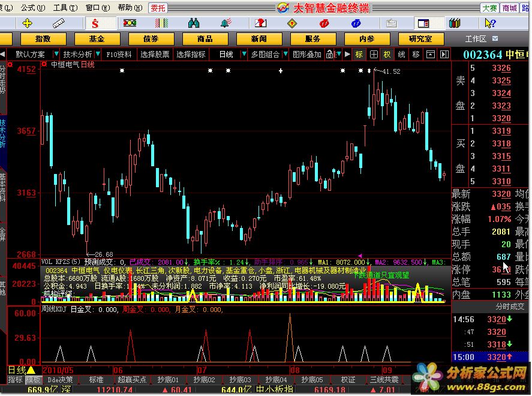
Task: Toggle the crosshair grid button
Action: (374, 54)
